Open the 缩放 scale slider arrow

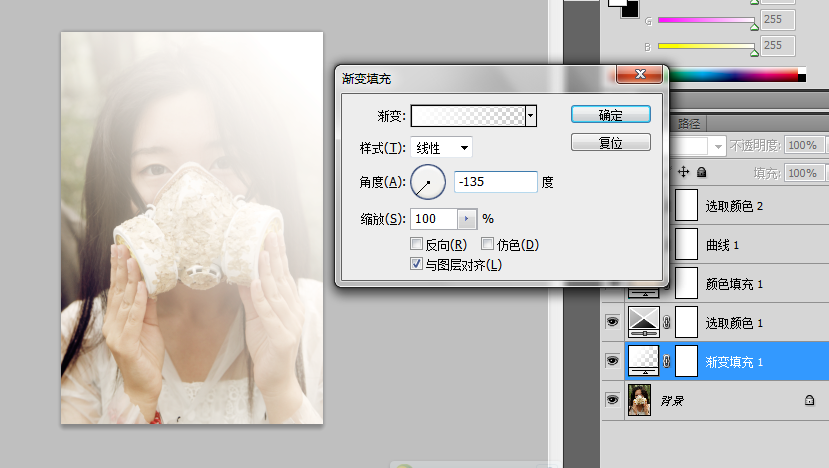[466, 219]
